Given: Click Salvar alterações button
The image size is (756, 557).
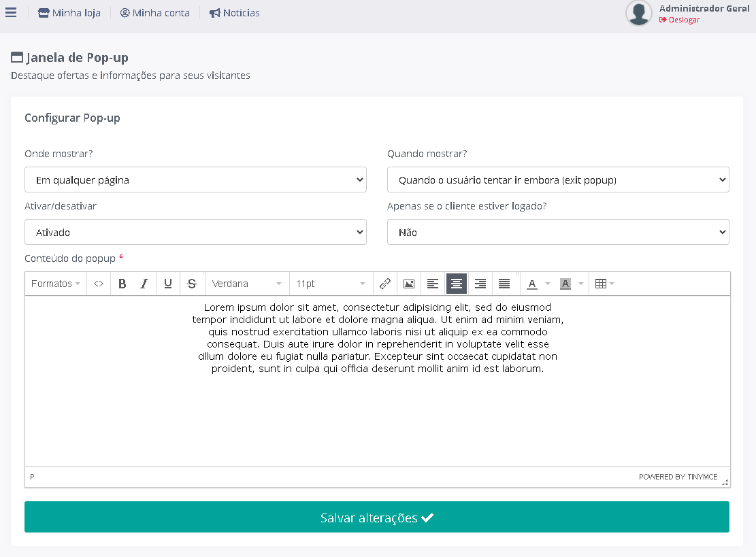Looking at the screenshot, I should coord(376,517).
